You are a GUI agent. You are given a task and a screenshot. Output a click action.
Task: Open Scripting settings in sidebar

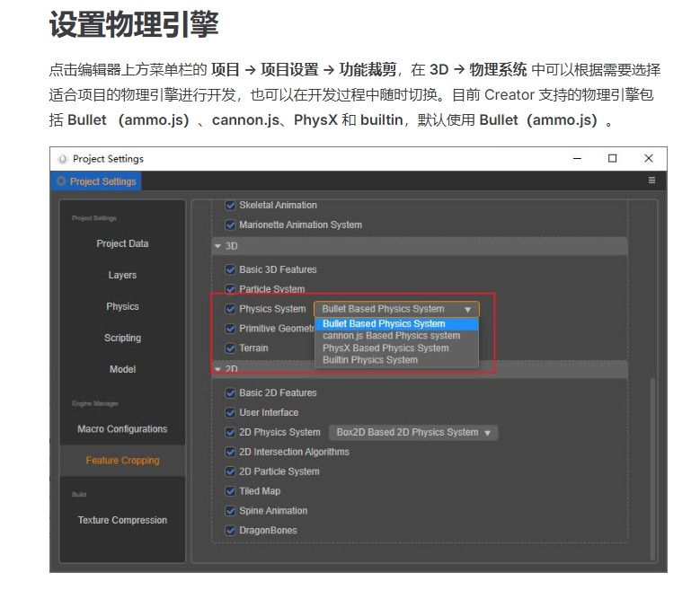click(x=122, y=338)
